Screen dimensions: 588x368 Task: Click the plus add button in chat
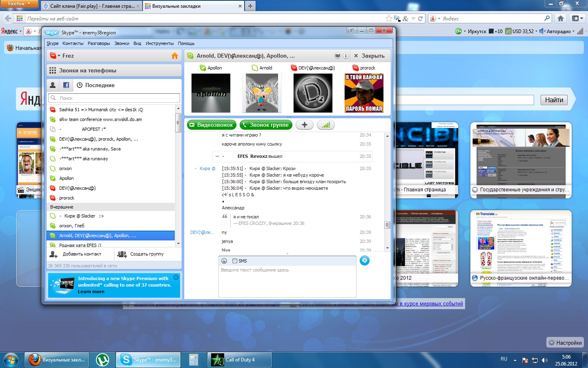(304, 125)
